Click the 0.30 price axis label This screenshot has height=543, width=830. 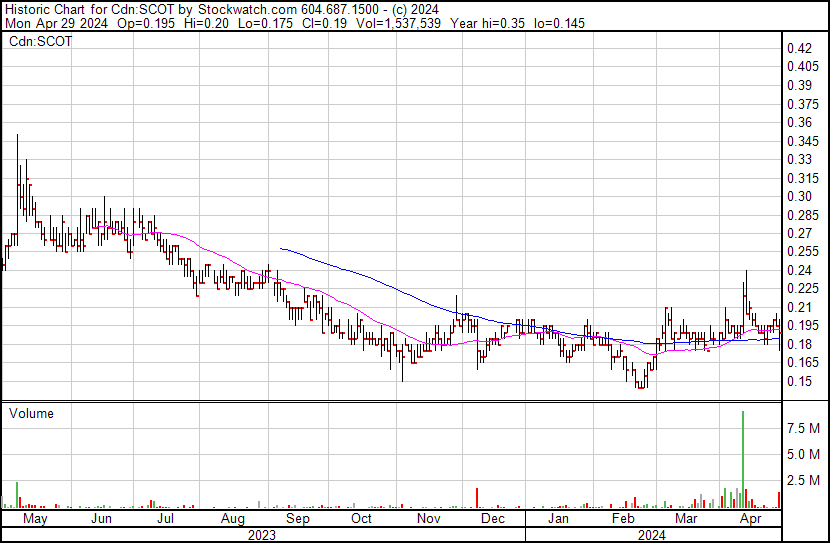799,197
